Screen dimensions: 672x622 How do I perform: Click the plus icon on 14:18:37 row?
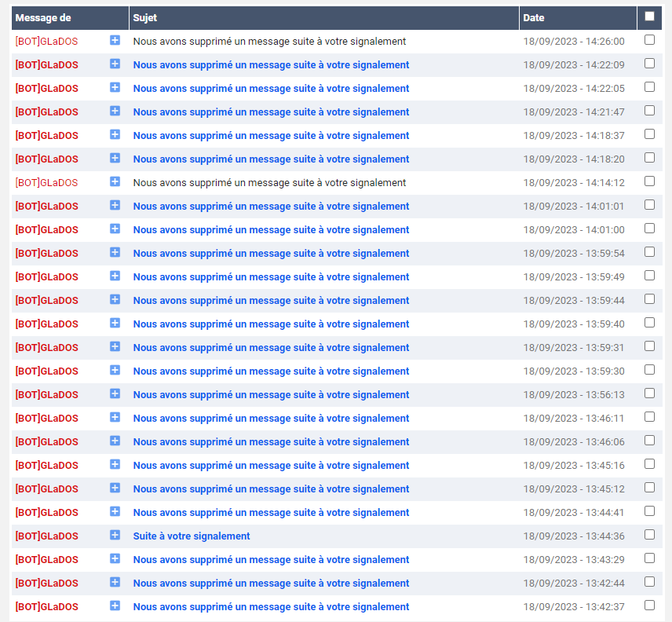[x=115, y=134]
